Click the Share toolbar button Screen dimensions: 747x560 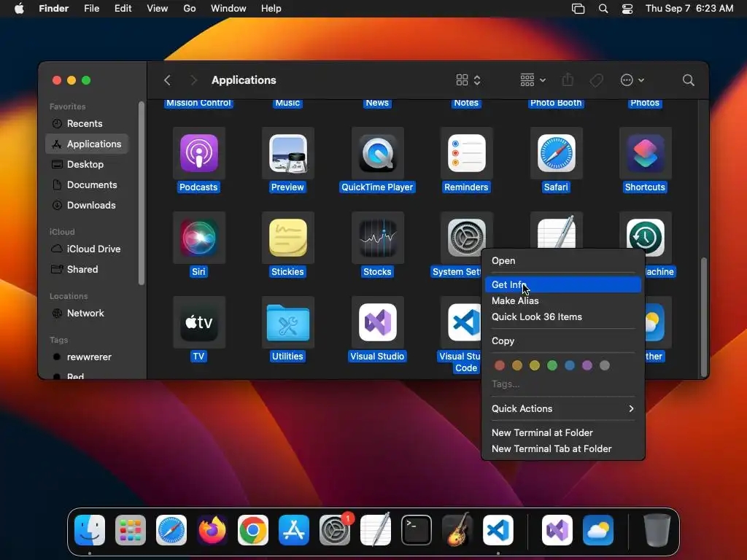568,79
